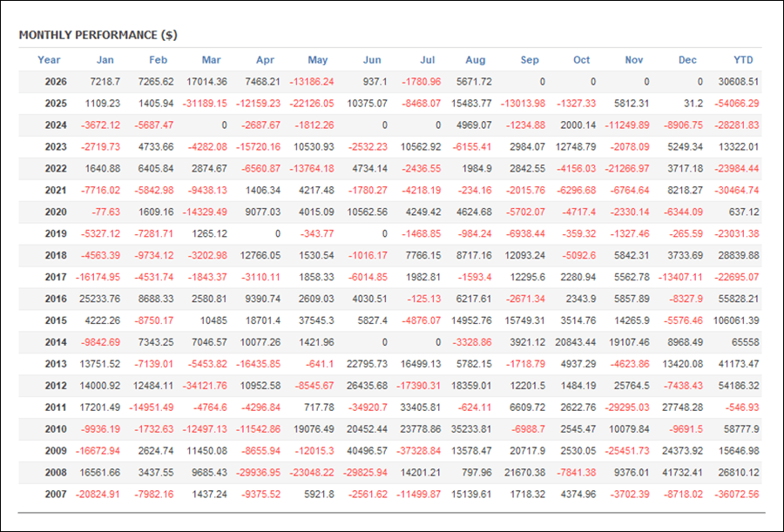Select the -54066.29 YTD value for 2025
This screenshot has width=784, height=532.
point(736,104)
